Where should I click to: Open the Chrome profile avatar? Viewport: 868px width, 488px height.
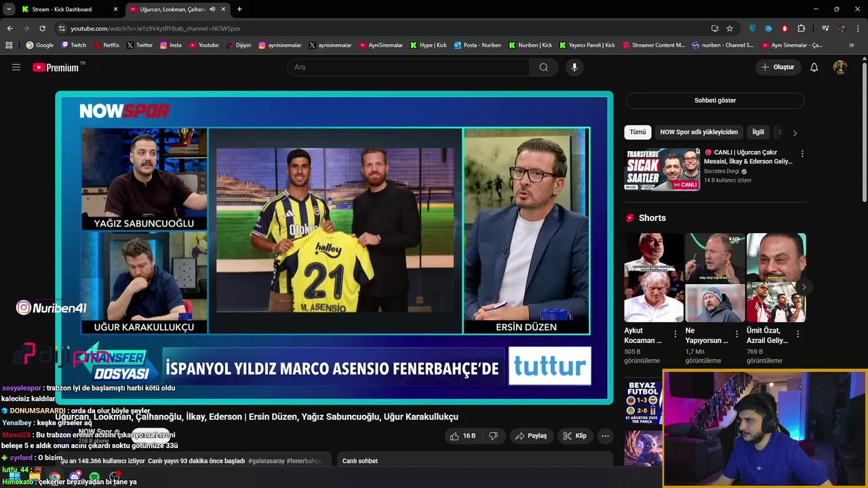click(842, 28)
